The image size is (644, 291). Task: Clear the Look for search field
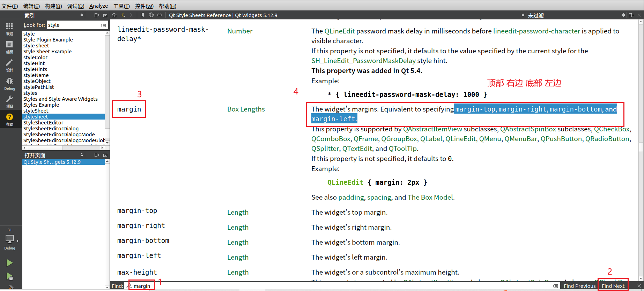click(x=103, y=25)
